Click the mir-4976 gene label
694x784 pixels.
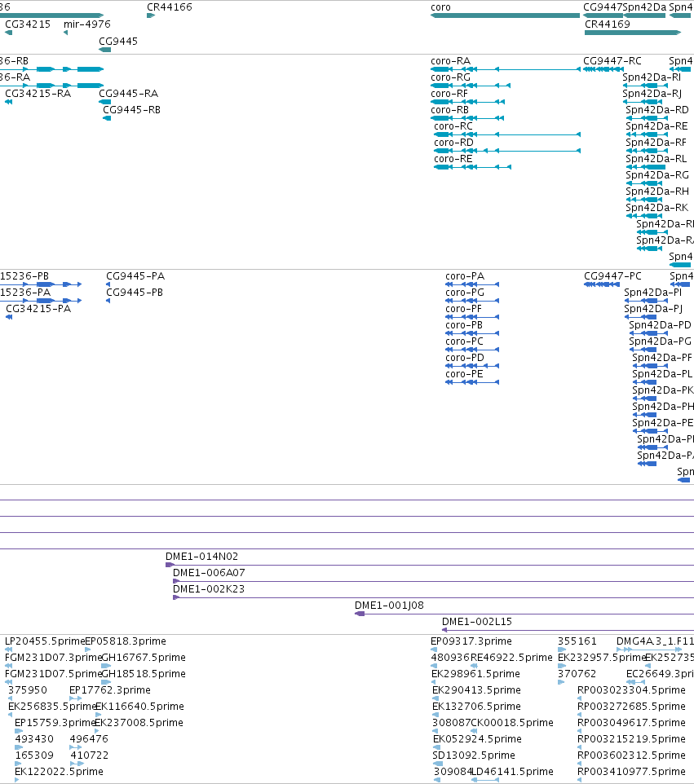87,24
